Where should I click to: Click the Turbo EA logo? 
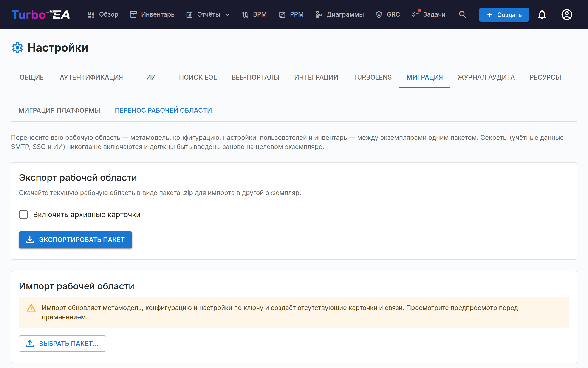[x=41, y=14]
